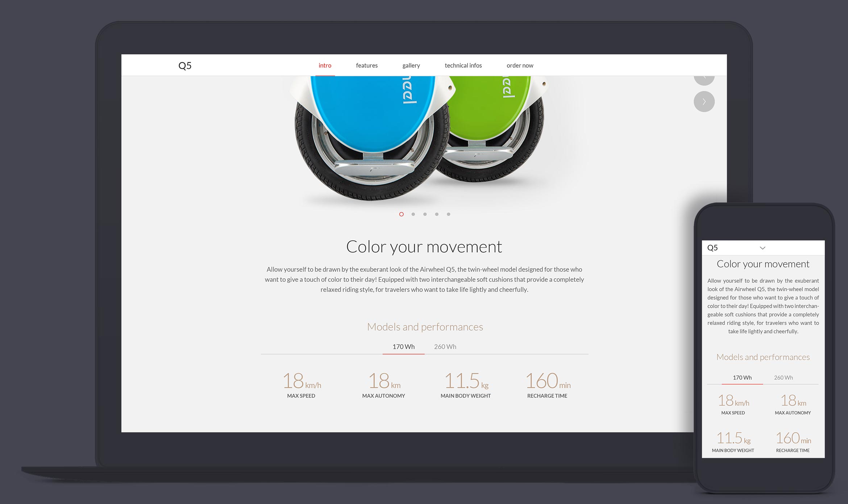Screen dimensions: 848x504
Task: Expand the phone menu chevron
Action: 762,248
